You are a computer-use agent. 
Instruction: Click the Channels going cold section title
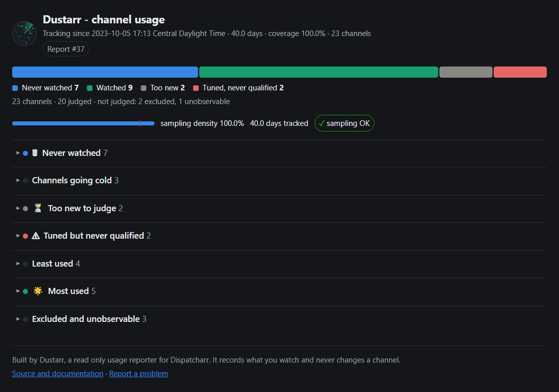coord(72,180)
